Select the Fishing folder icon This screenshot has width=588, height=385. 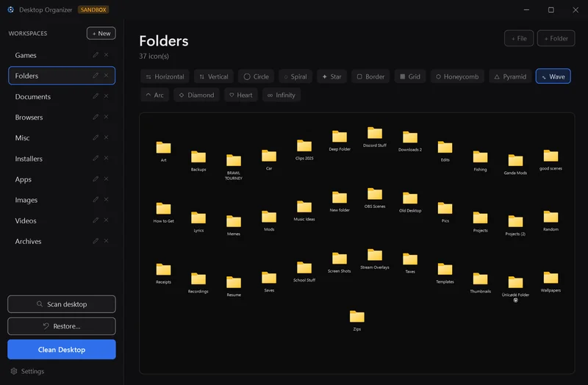pyautogui.click(x=480, y=157)
